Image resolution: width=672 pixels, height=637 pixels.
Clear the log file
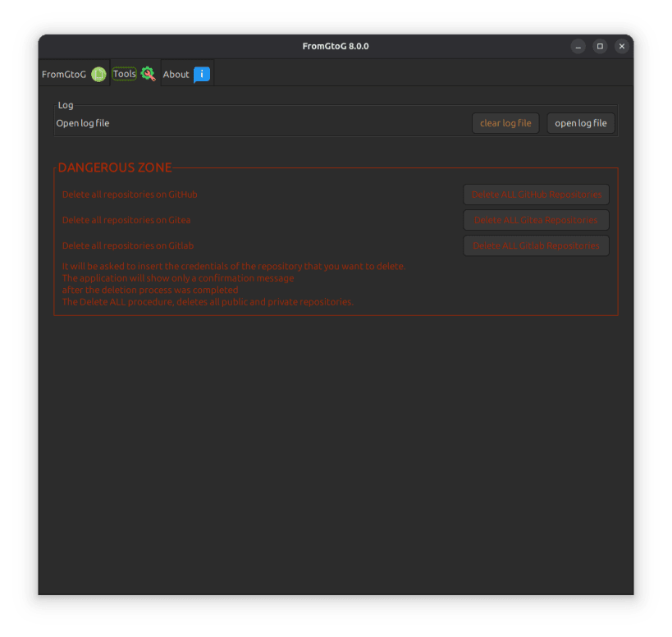pos(505,123)
